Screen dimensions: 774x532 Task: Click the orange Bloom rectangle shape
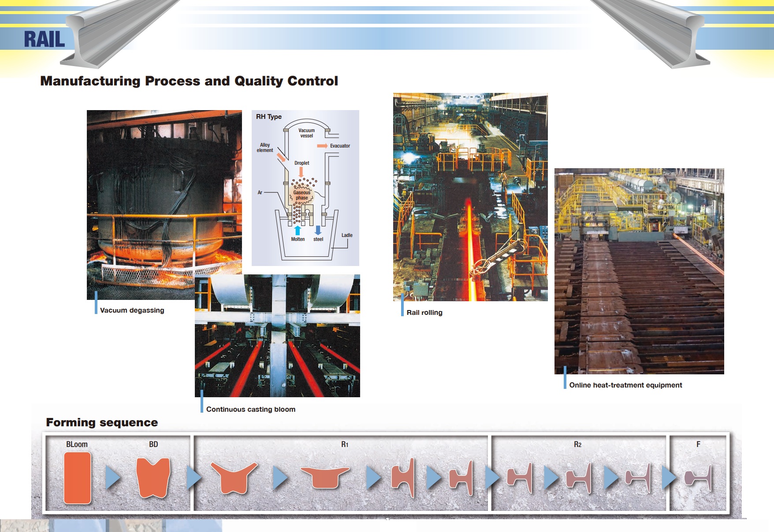pyautogui.click(x=77, y=478)
